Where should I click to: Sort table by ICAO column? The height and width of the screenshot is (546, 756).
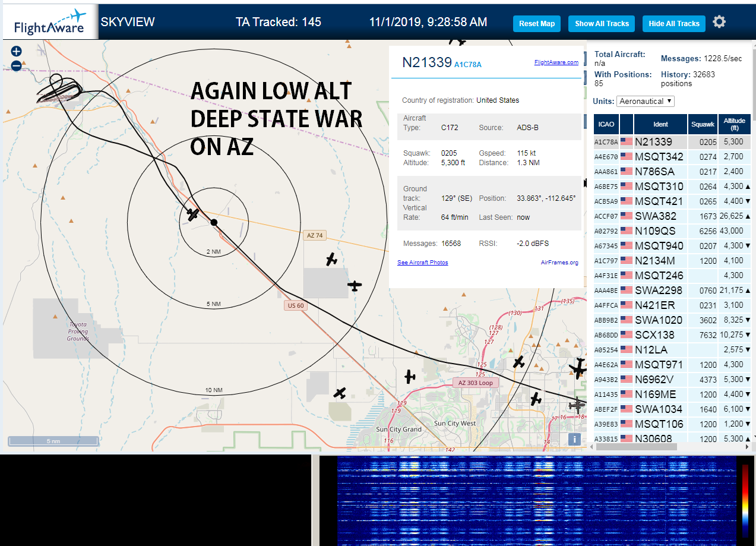pos(606,124)
